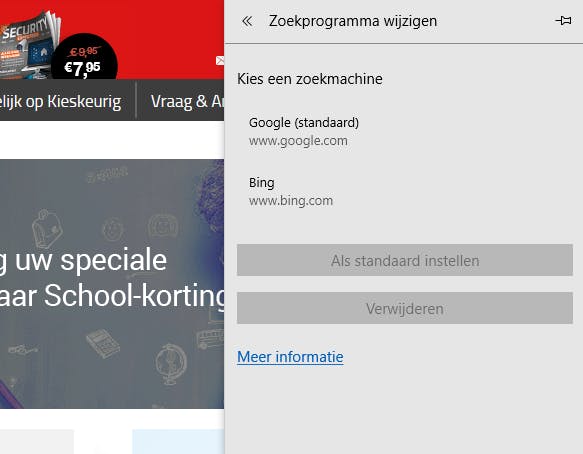
Task: Click the 'Verwijderen' button
Action: pos(405,308)
